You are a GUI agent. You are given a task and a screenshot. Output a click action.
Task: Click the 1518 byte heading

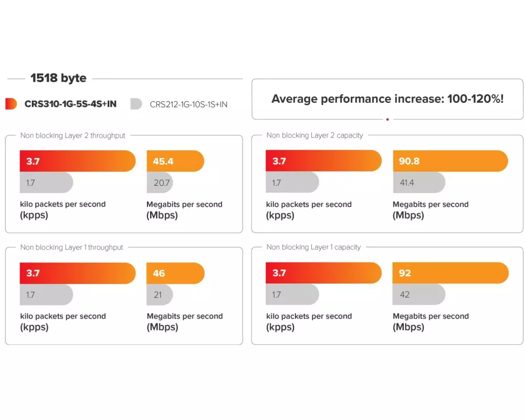click(x=58, y=78)
